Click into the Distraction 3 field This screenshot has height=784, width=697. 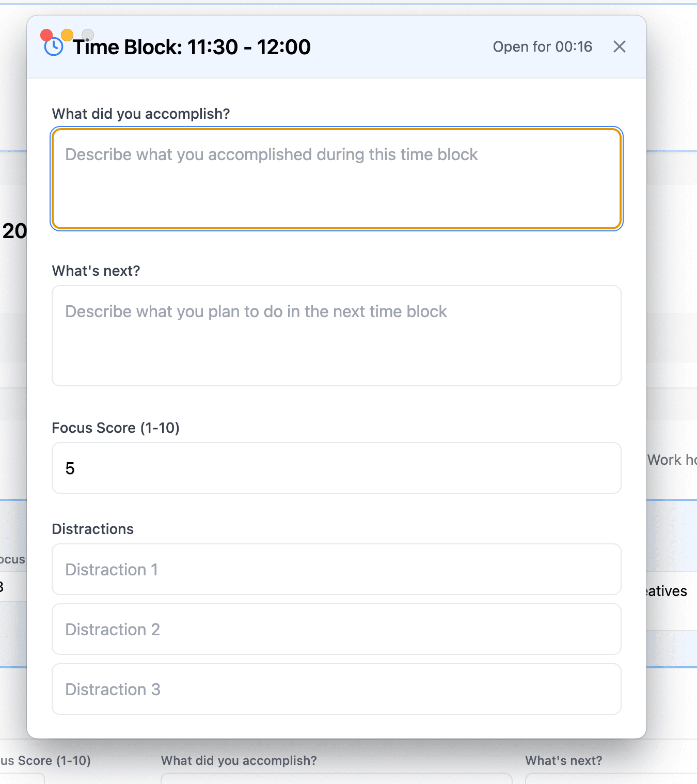click(336, 689)
